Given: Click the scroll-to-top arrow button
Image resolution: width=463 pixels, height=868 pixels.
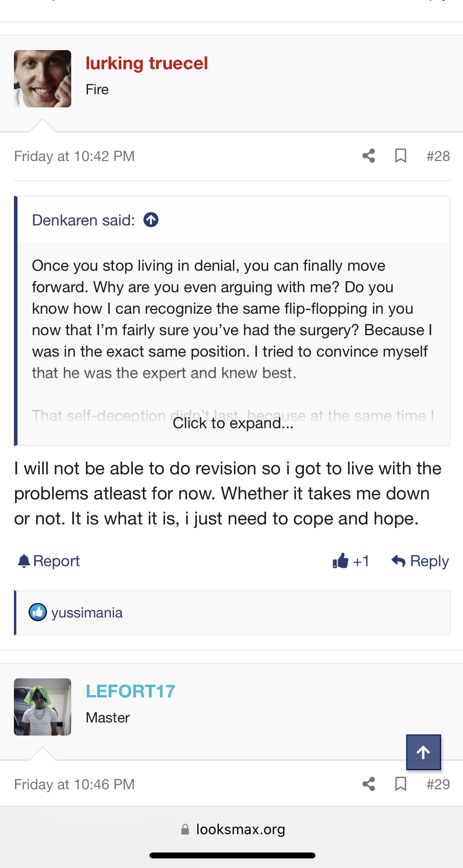Looking at the screenshot, I should click(423, 752).
